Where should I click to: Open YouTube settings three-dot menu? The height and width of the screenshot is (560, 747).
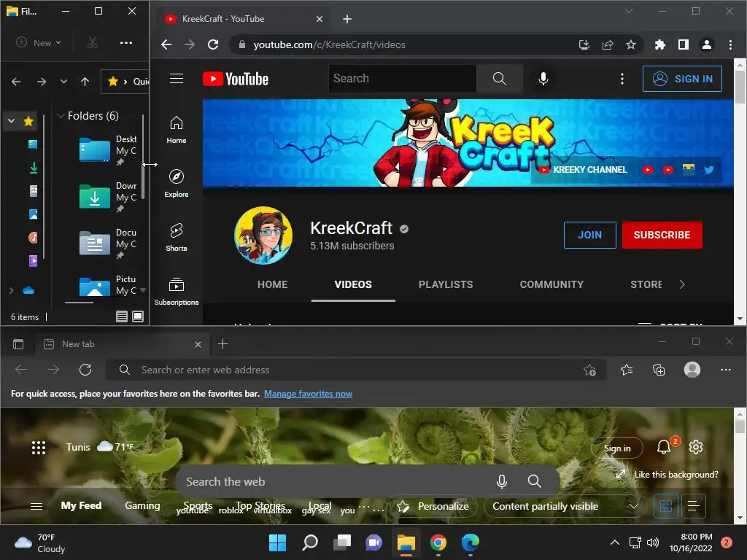click(622, 79)
